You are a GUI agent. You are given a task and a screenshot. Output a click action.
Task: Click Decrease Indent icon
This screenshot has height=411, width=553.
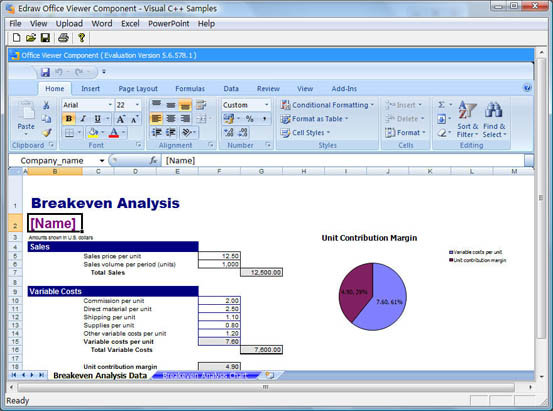(x=156, y=133)
